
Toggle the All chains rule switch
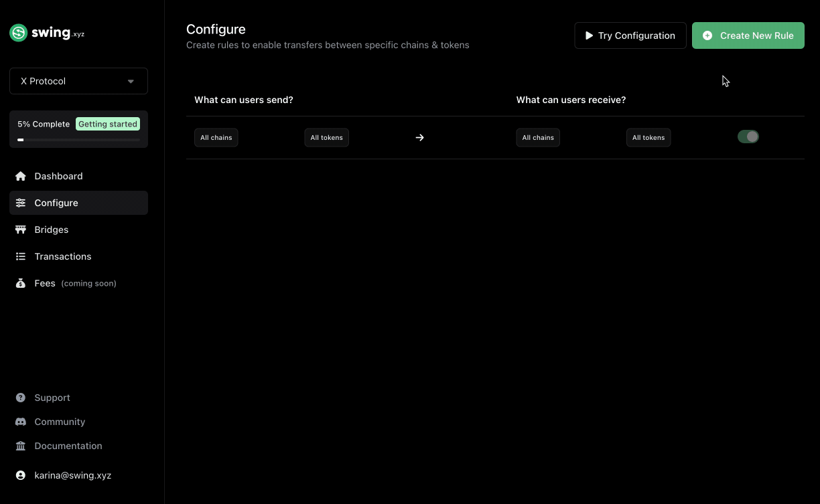point(748,137)
